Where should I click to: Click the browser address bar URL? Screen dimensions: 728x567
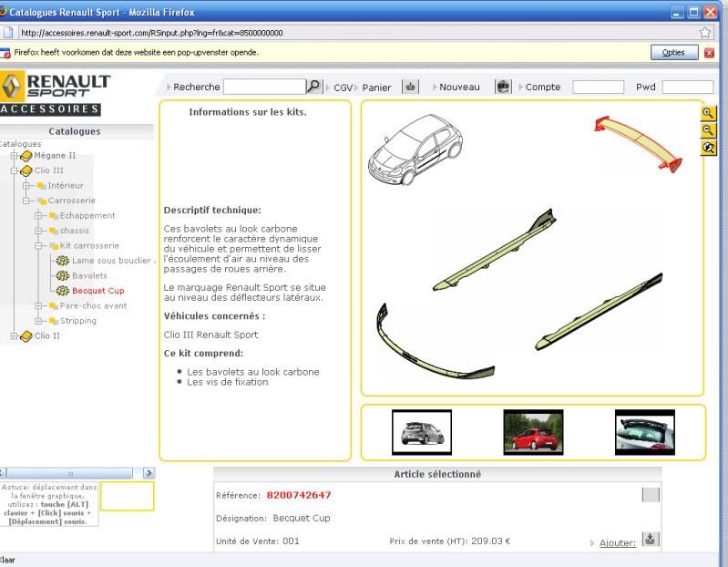tap(152, 33)
